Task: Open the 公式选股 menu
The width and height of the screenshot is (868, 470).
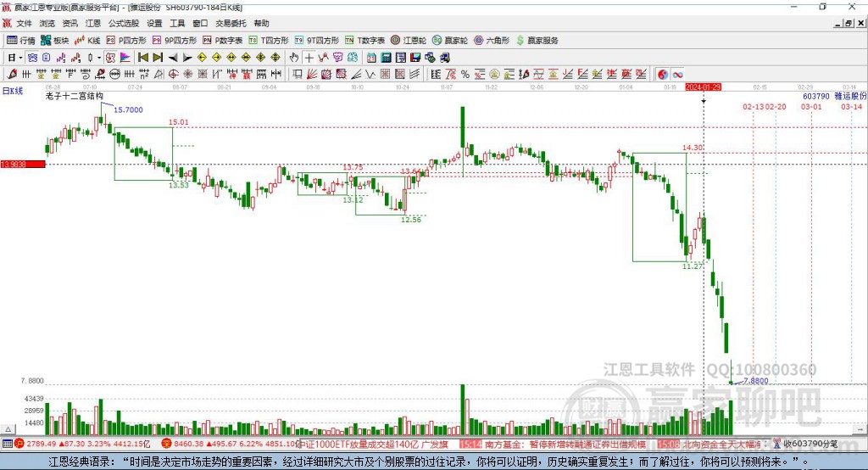Action: [x=124, y=23]
